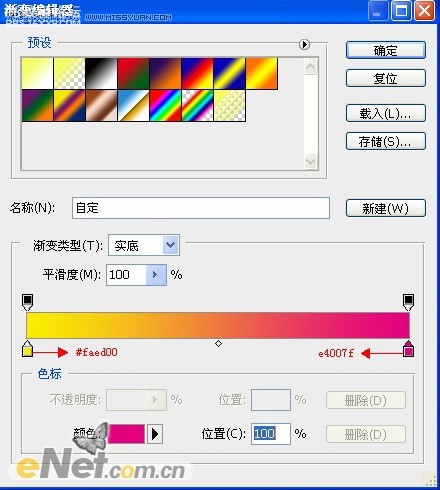
Task: Open the magenta color swatch picker
Action: 126,434
